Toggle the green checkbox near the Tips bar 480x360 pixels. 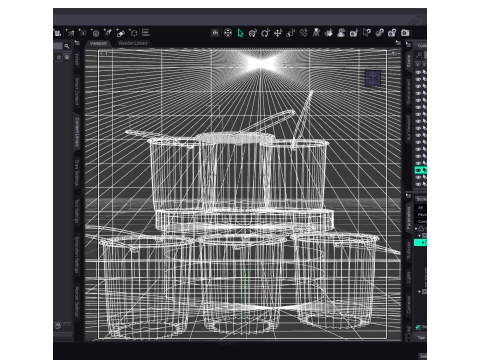click(418, 327)
